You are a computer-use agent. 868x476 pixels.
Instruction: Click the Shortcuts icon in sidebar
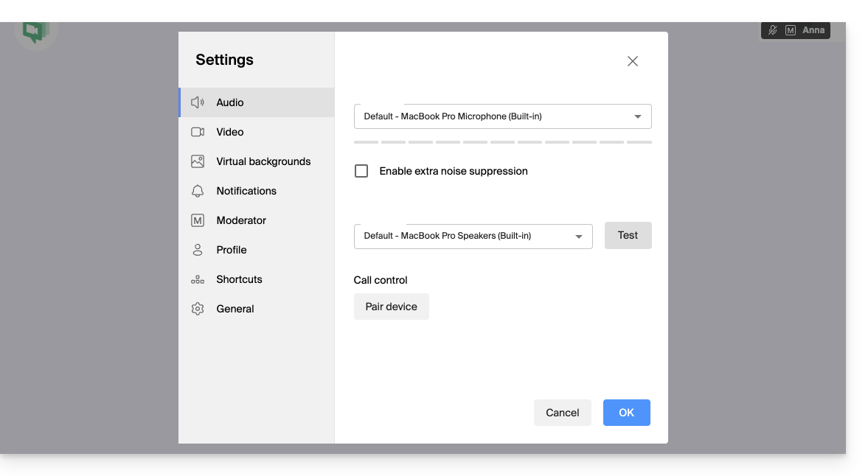[198, 279]
